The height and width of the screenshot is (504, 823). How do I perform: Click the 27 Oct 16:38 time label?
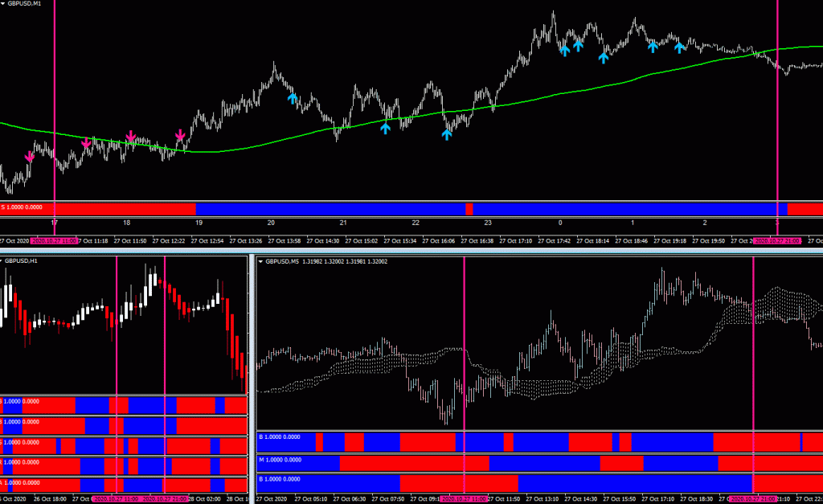tap(477, 241)
